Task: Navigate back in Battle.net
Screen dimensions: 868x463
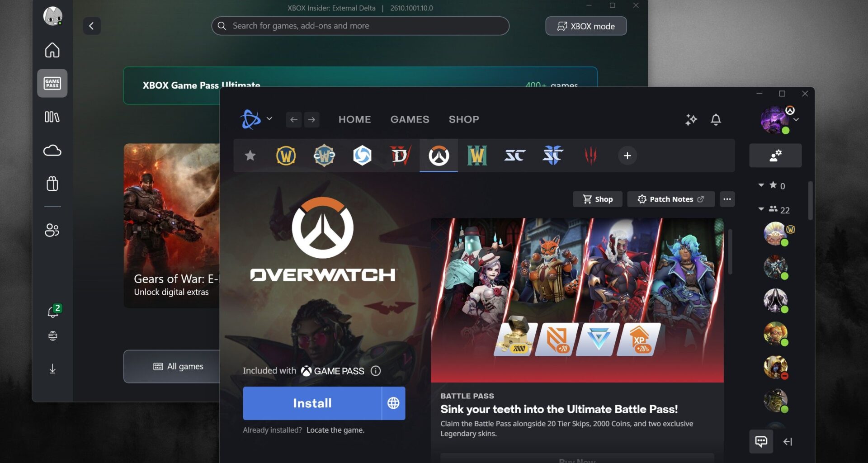Action: [294, 119]
